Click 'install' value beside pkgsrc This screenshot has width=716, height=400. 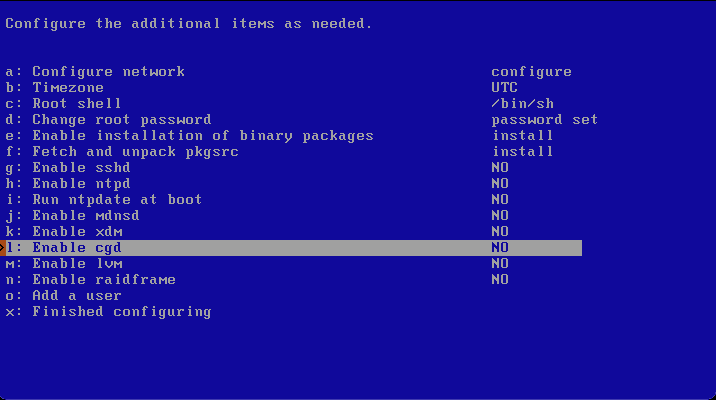[x=523, y=152]
